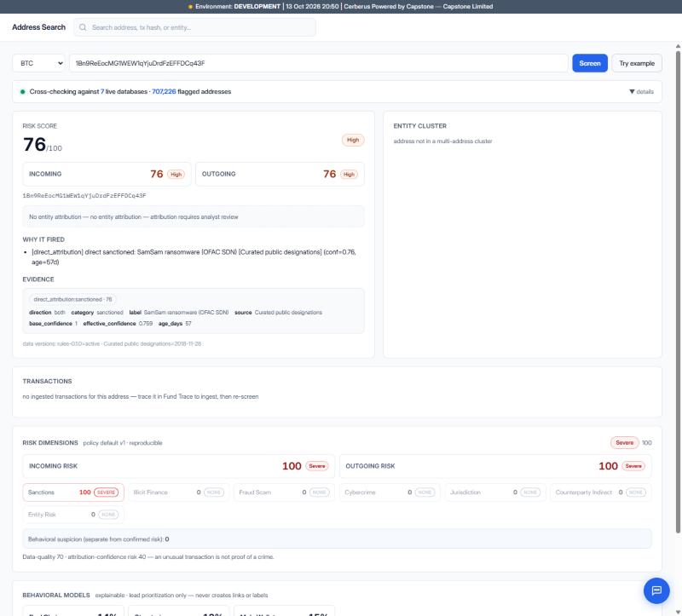Open the Illicit Finance dimension tile

pos(179,492)
